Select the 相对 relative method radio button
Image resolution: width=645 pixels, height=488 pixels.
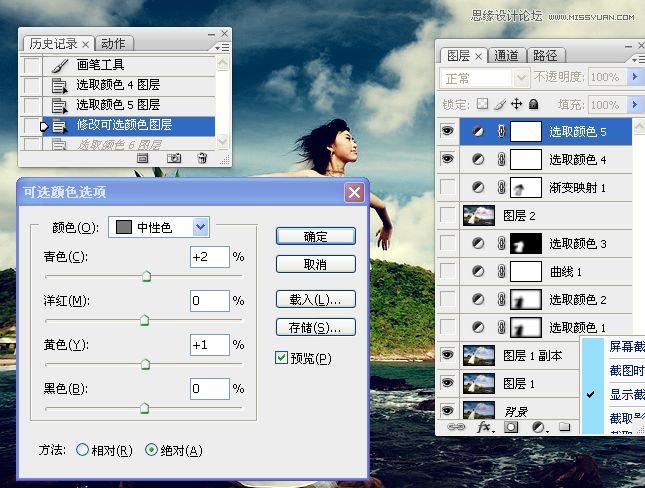(x=82, y=450)
